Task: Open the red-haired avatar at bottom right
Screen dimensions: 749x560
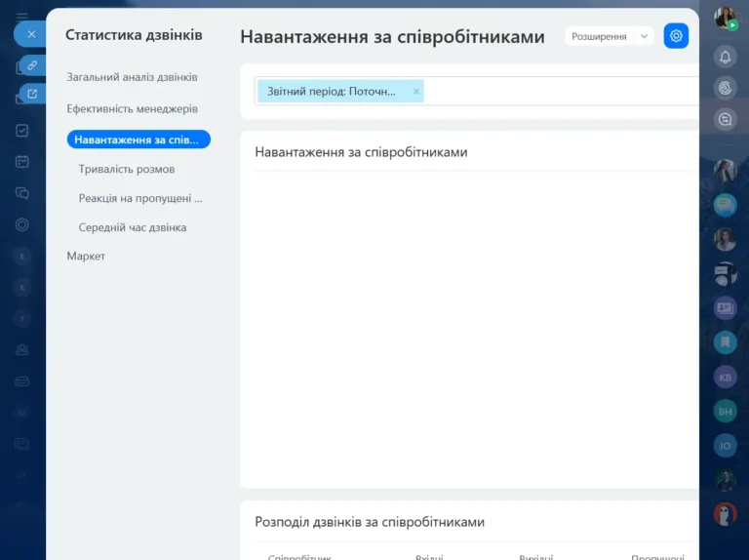Action: click(x=726, y=514)
